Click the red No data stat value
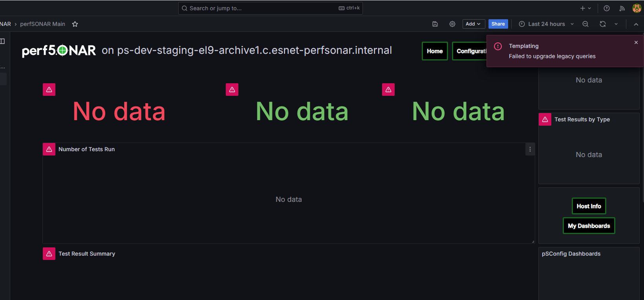The height and width of the screenshot is (300, 644). (x=119, y=112)
